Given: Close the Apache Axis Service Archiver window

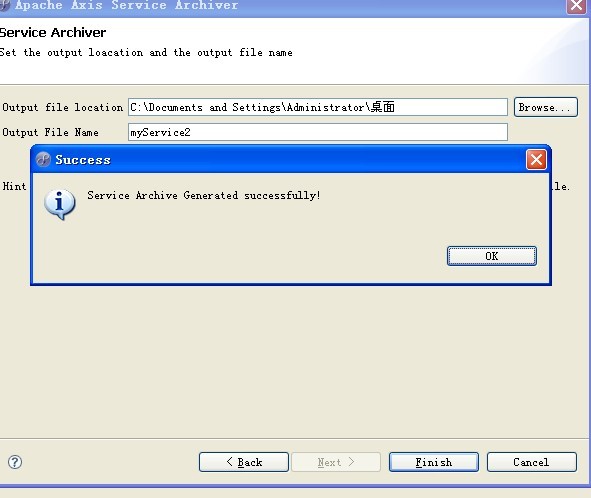Looking at the screenshot, I should click(576, 6).
